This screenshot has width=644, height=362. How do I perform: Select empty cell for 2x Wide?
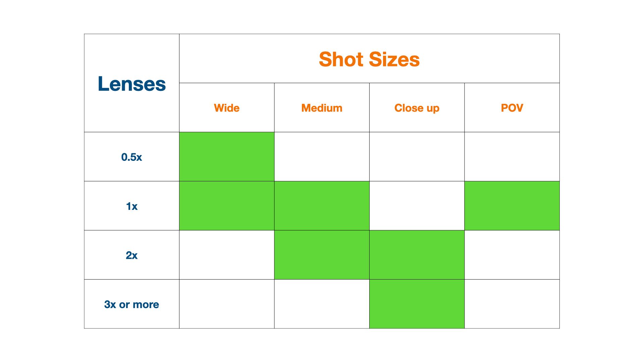[227, 255]
